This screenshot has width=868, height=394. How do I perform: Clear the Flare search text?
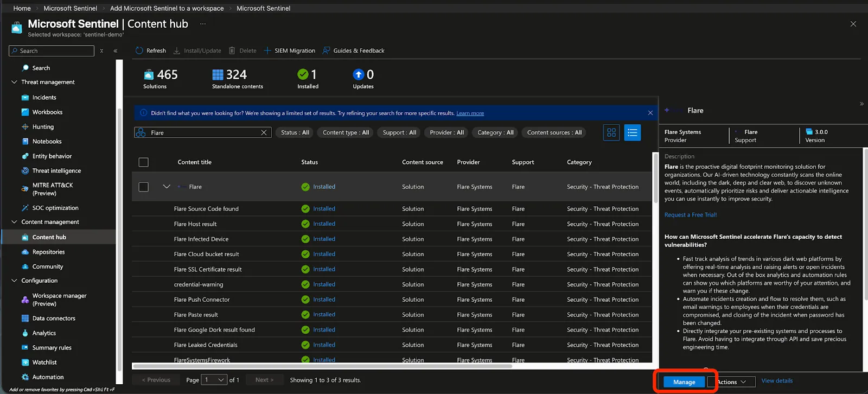tap(264, 132)
